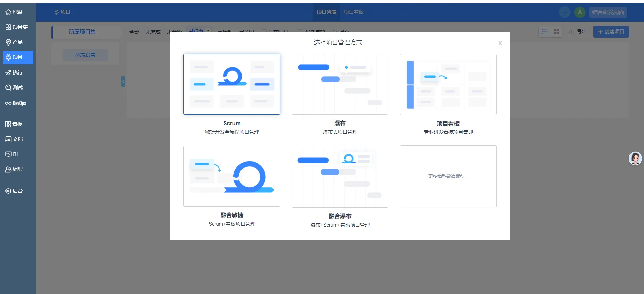This screenshot has width=644, height=294.
Task: Choose the 瀑布 waterfall model card
Action: click(x=340, y=84)
